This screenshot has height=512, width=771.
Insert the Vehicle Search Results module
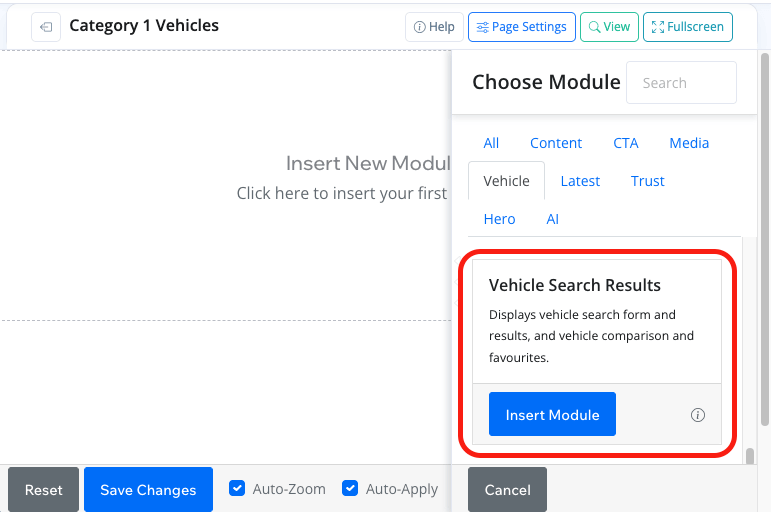(552, 415)
